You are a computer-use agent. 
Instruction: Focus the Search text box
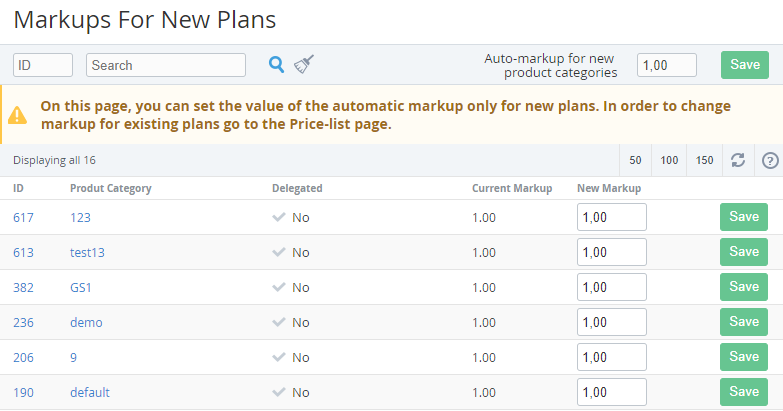pos(166,65)
